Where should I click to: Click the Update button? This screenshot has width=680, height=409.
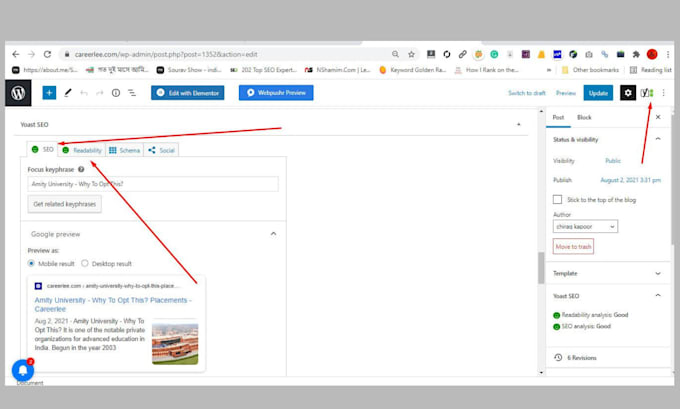(598, 93)
